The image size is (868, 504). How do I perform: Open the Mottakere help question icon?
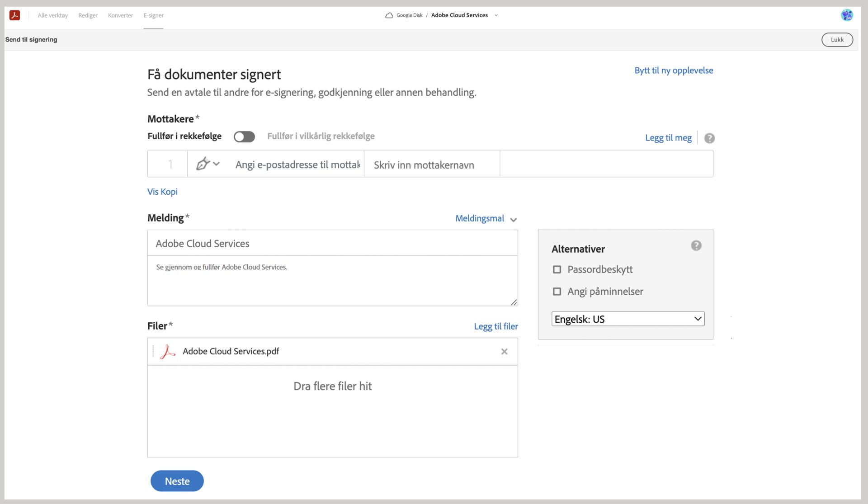click(x=709, y=138)
